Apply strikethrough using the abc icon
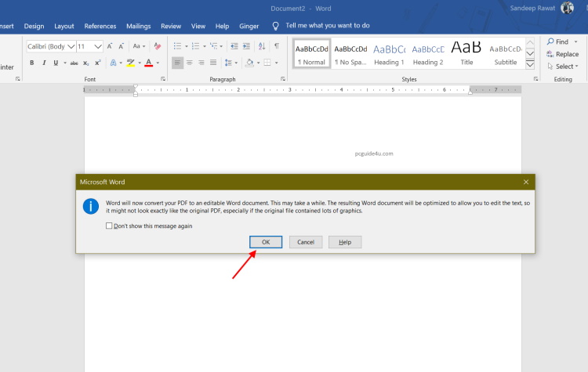 point(74,63)
